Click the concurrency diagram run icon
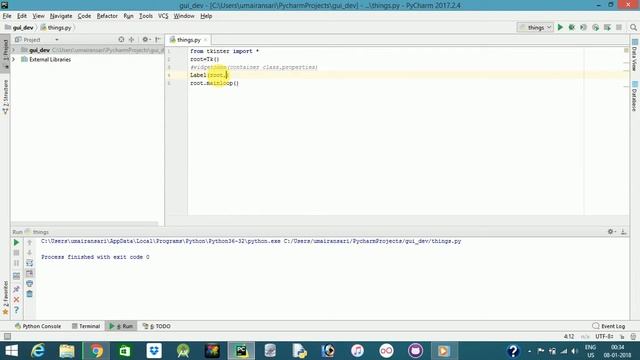 tap(607, 27)
